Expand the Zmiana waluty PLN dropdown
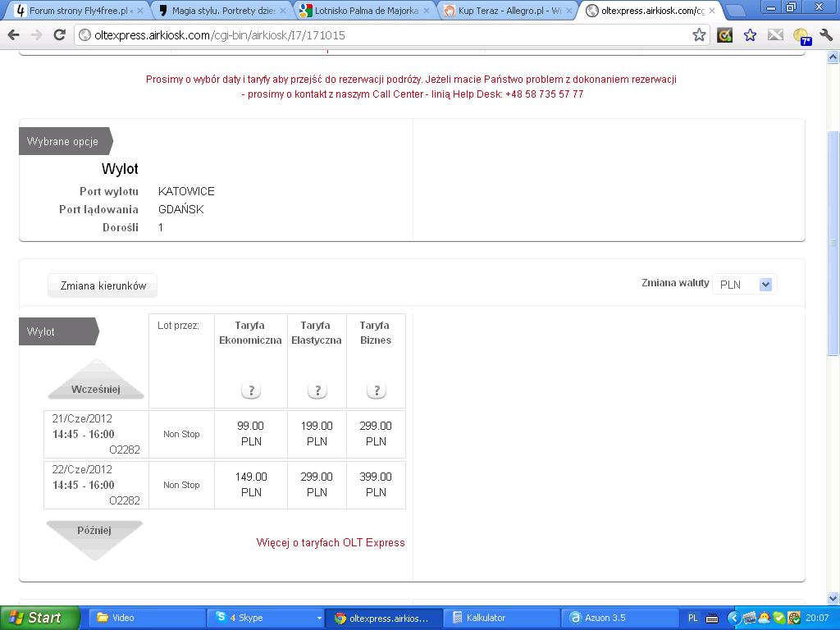This screenshot has width=840, height=630. pyautogui.click(x=745, y=285)
